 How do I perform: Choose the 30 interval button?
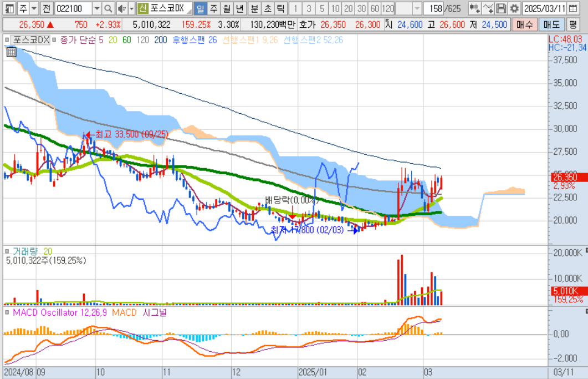point(361,8)
